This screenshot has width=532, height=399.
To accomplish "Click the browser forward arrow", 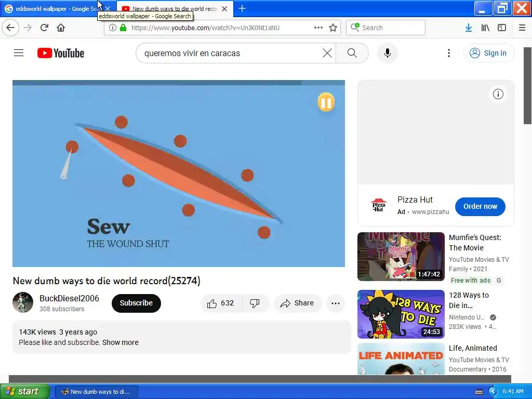I will 28,28.
